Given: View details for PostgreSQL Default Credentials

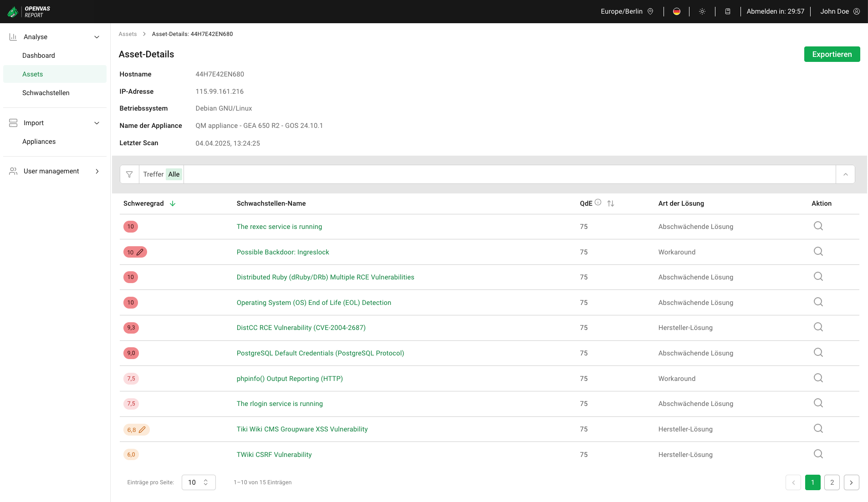Looking at the screenshot, I should [818, 353].
